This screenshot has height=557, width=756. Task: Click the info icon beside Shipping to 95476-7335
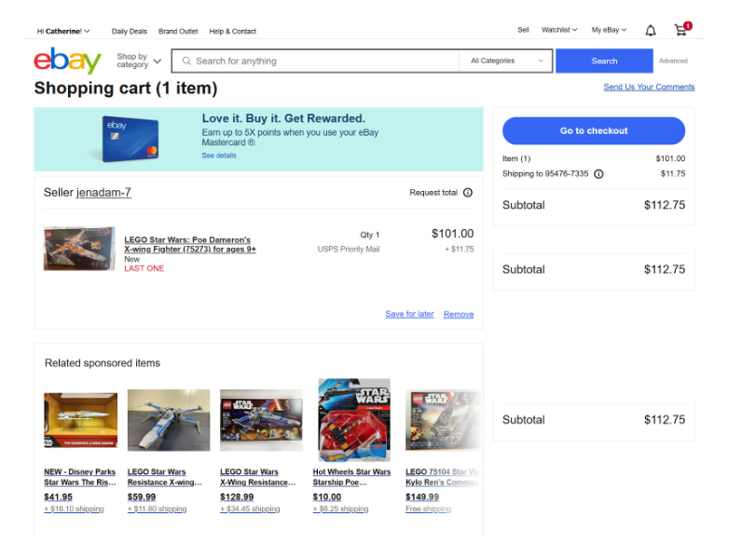point(598,174)
